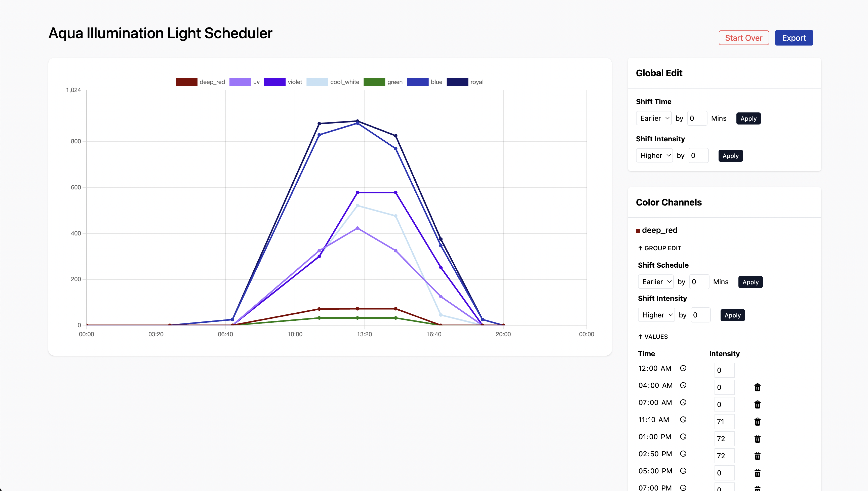868x491 pixels.
Task: Delete the 07:00 AM schedule row
Action: click(757, 404)
